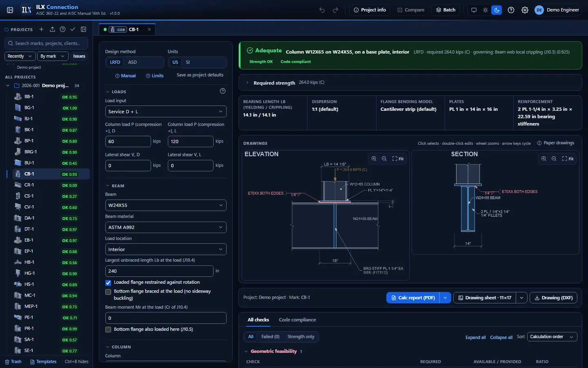588x368 pixels.
Task: Open the Load input dropdown showing Service D + L
Action: (166, 112)
